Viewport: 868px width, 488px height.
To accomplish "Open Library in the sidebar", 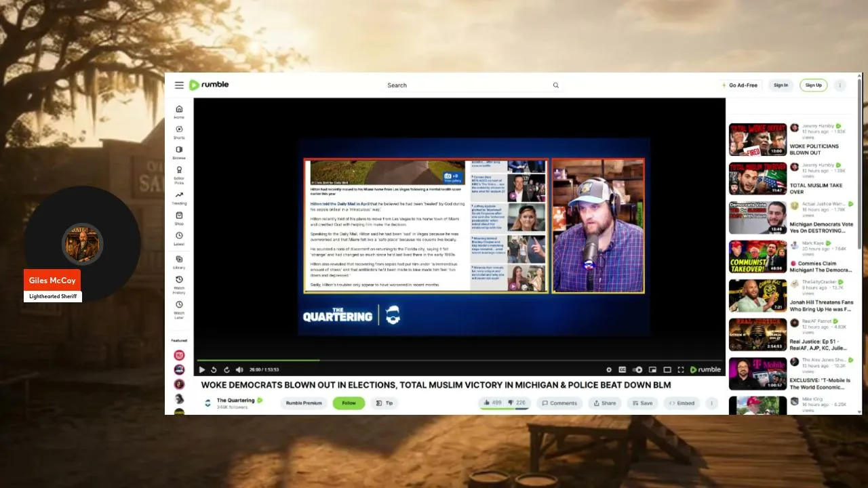I will [179, 262].
